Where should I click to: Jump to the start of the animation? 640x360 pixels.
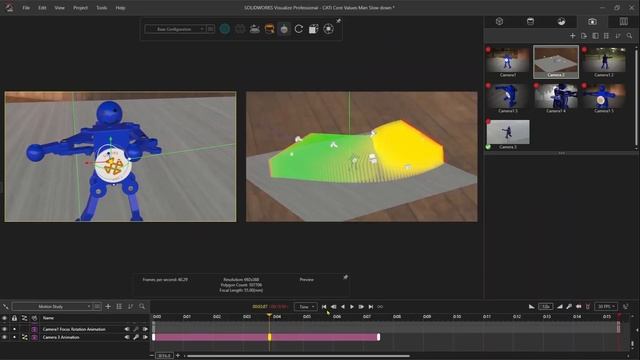[324, 307]
